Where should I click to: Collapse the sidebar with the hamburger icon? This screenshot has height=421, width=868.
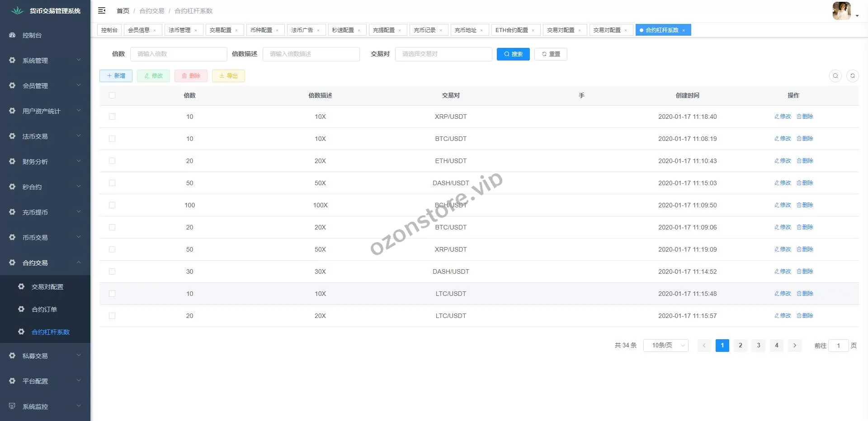102,10
